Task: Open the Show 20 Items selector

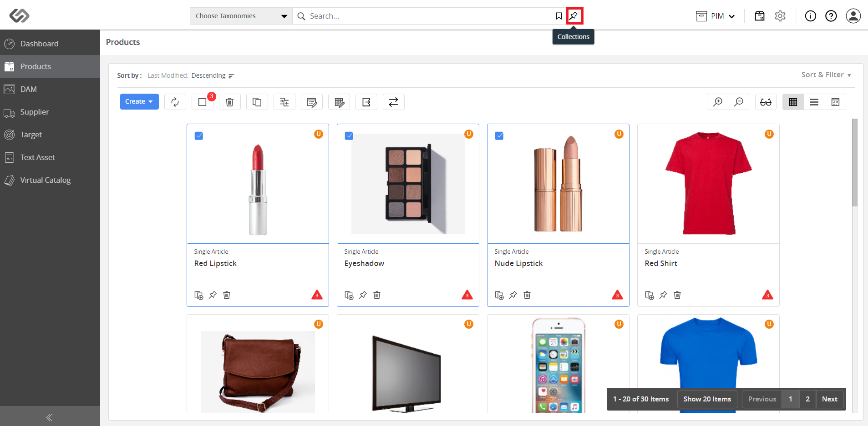Action: tap(707, 399)
